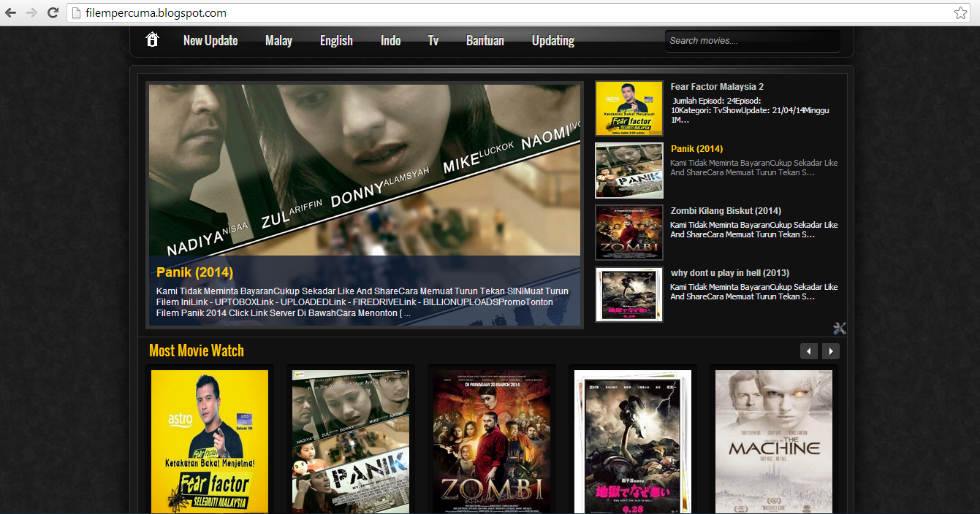The image size is (980, 514).
Task: Select the English menu category
Action: click(x=336, y=41)
